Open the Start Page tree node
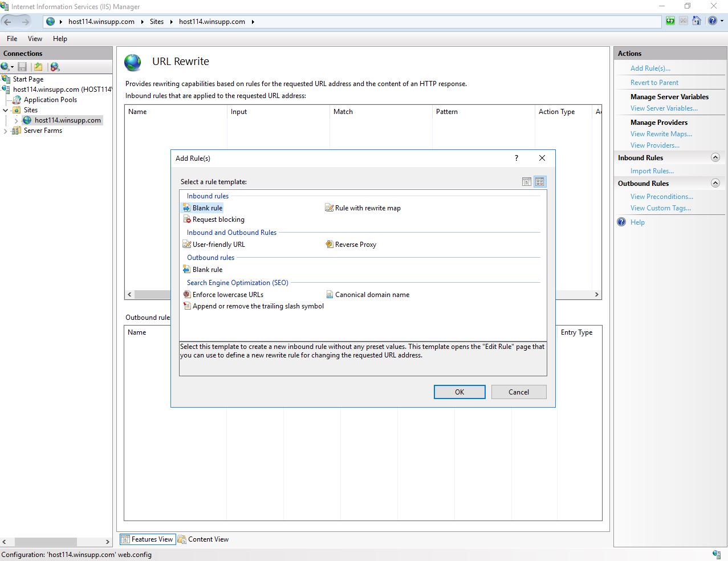The height and width of the screenshot is (561, 728). tap(28, 79)
